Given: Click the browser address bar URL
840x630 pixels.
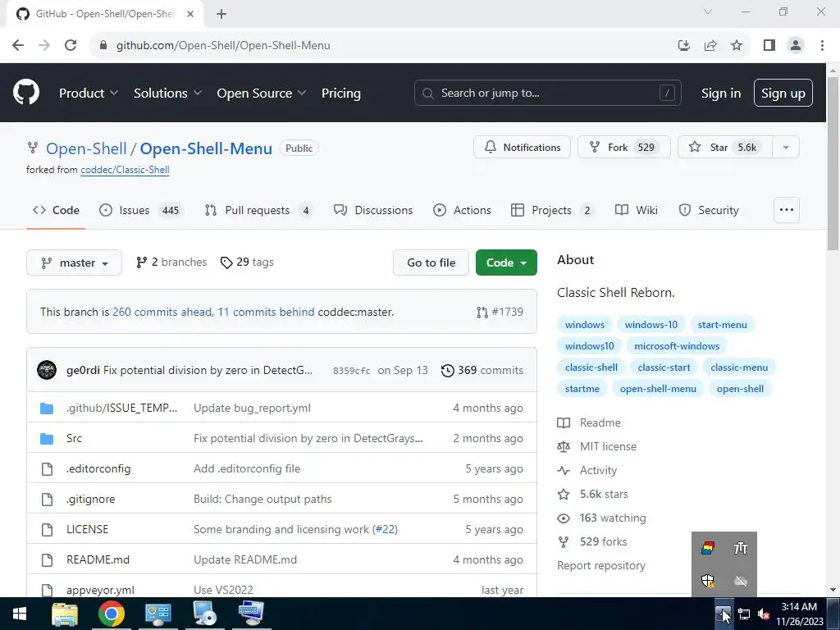Looking at the screenshot, I should point(223,45).
